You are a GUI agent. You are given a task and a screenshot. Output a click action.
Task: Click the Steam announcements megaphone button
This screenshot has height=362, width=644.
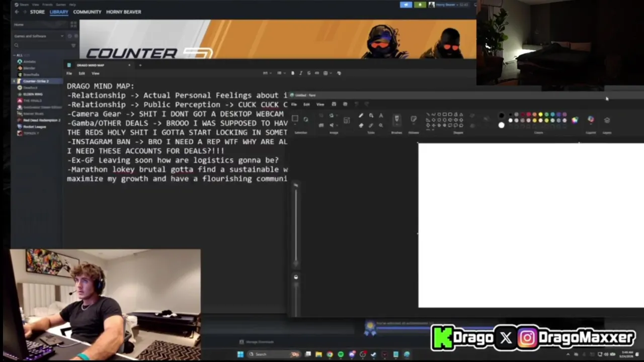coord(406,5)
